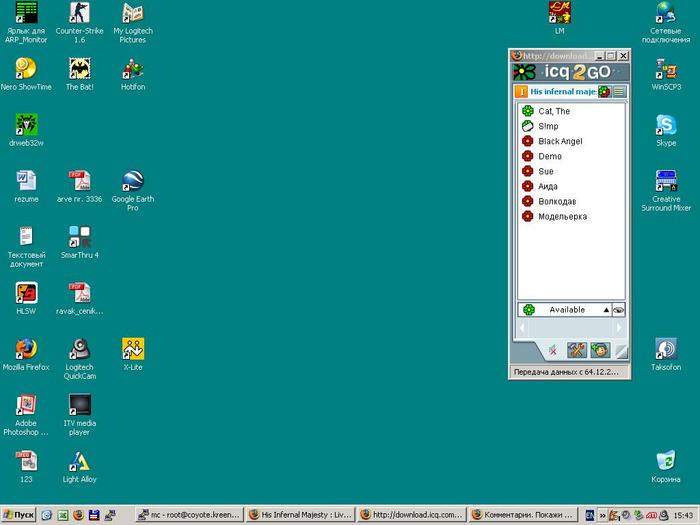700x525 pixels.
Task: Click the resize corner grip in icq2go
Action: click(621, 351)
